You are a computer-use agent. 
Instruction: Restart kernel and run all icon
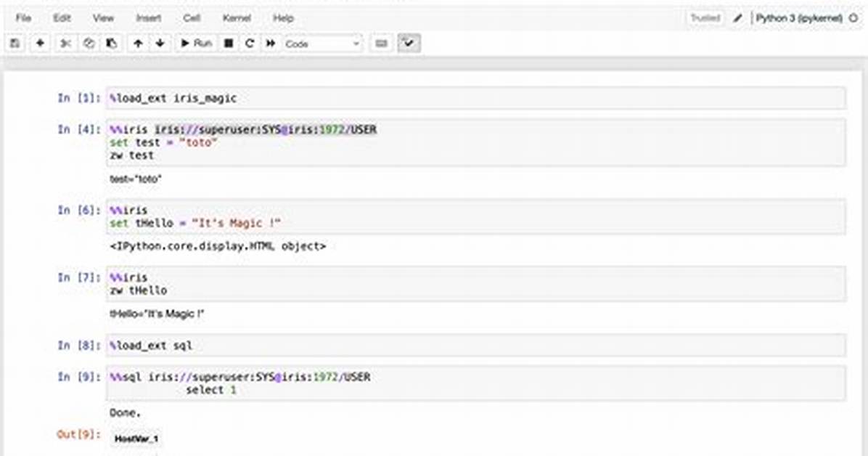271,44
